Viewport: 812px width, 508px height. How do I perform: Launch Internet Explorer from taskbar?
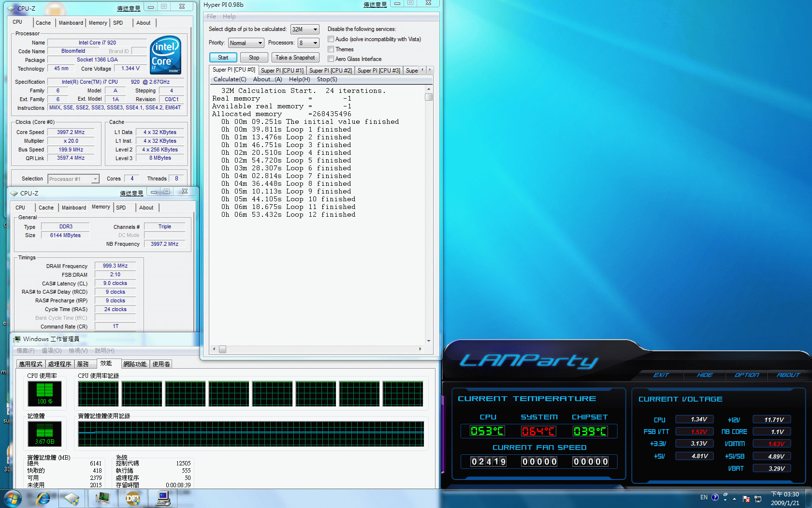click(43, 498)
